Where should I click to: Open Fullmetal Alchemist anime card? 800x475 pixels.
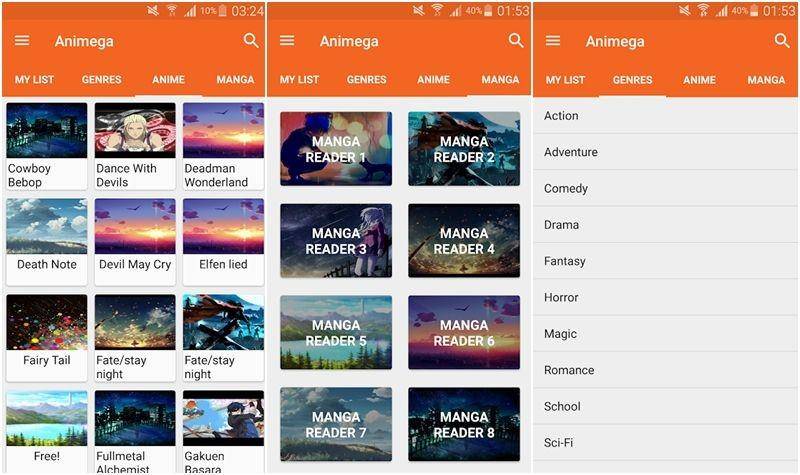pos(135,432)
